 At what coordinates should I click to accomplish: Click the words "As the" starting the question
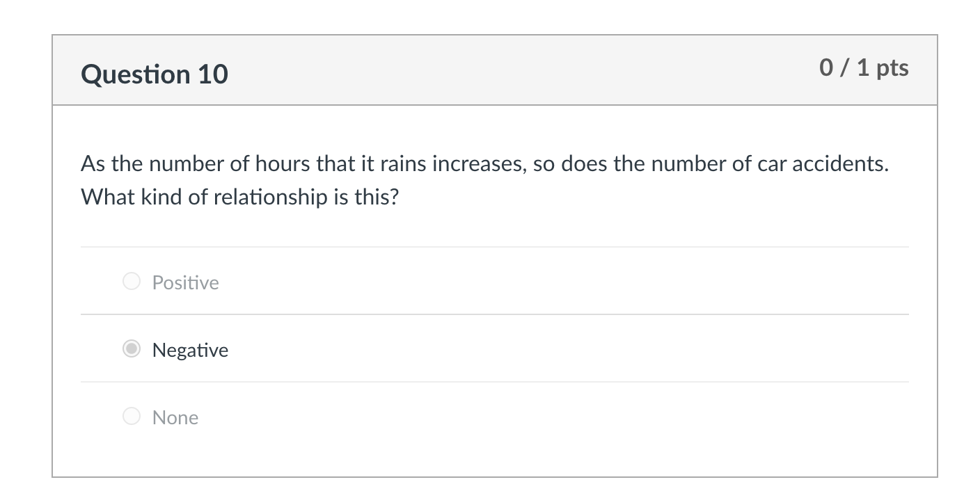(x=111, y=164)
